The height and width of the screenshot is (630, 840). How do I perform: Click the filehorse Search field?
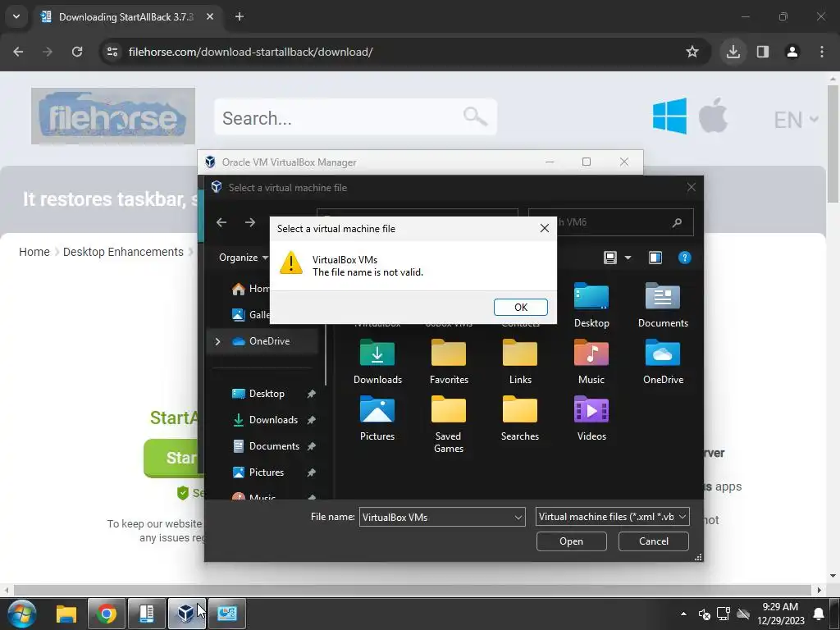(x=356, y=116)
